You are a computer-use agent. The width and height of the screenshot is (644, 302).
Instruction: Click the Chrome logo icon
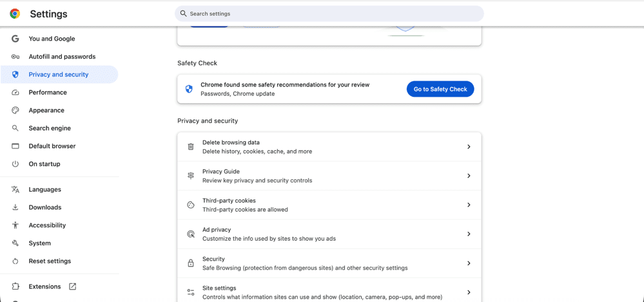(x=15, y=14)
